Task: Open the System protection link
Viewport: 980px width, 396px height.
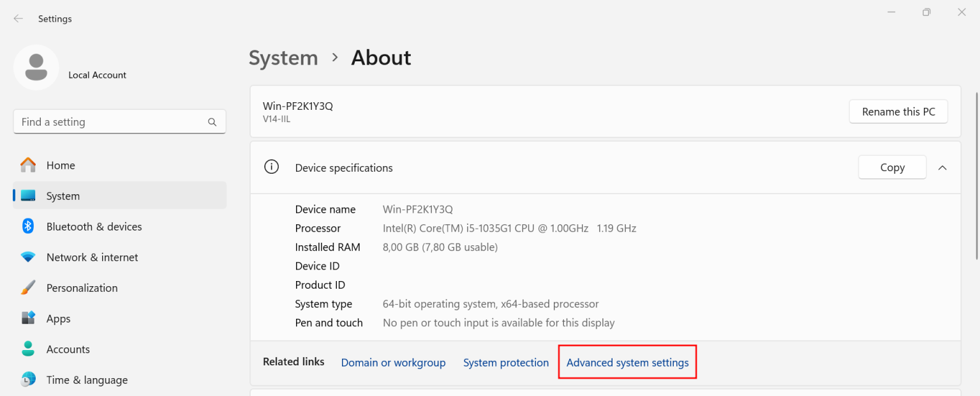Action: tap(506, 363)
